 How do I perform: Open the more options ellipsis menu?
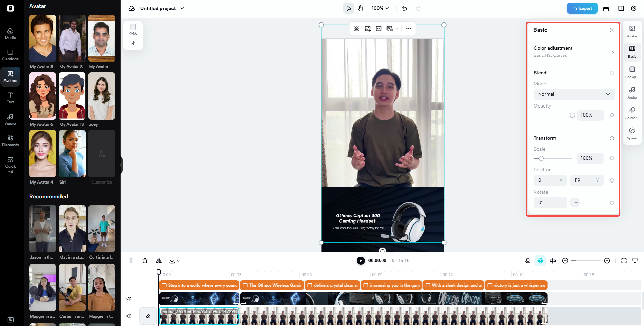(x=409, y=29)
